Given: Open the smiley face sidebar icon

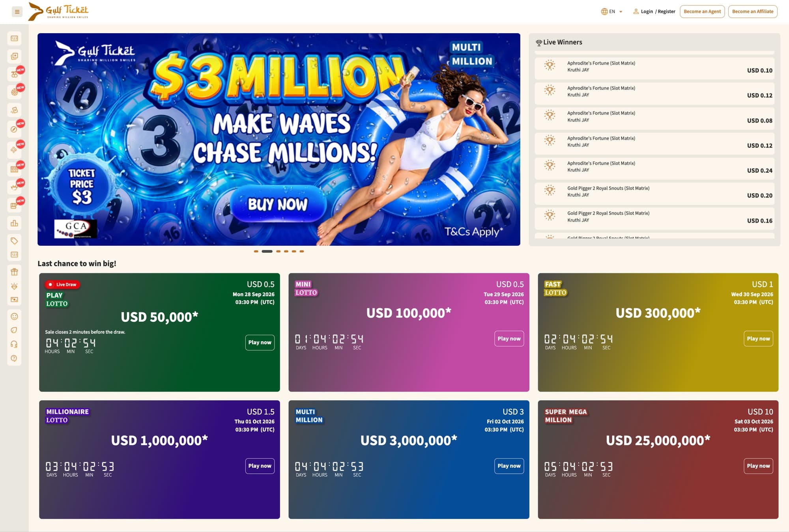Looking at the screenshot, I should pos(14,316).
